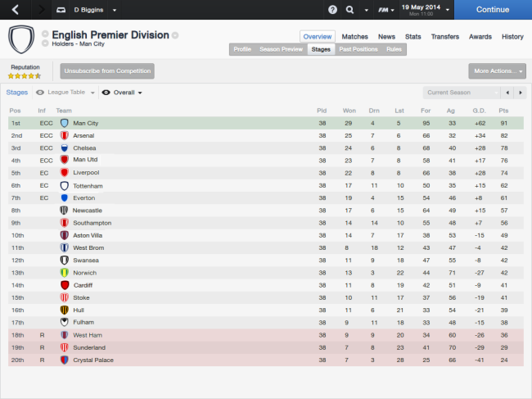Image resolution: width=532 pixels, height=399 pixels.
Task: Click the Crystal Palace club badge
Action: pos(65,360)
